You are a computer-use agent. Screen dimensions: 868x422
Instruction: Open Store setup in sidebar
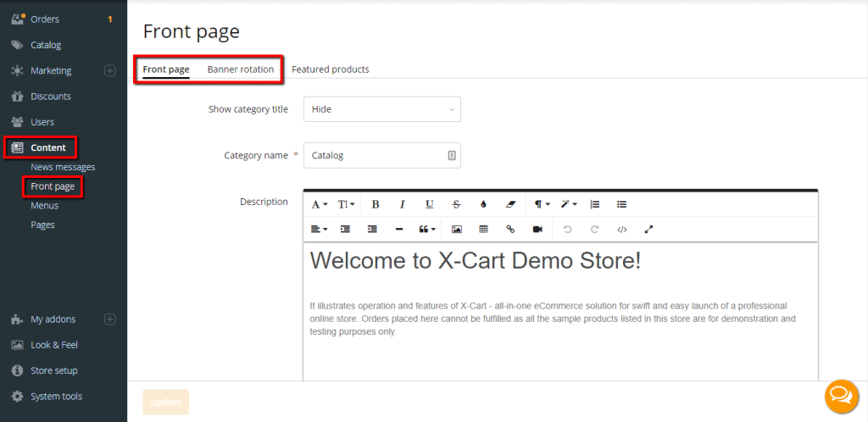[x=54, y=370]
